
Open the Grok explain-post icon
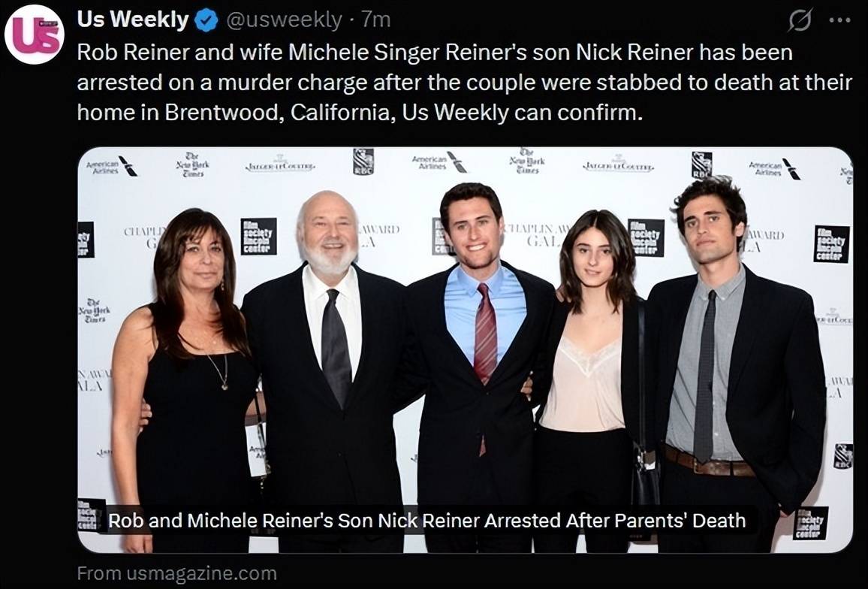[800, 20]
